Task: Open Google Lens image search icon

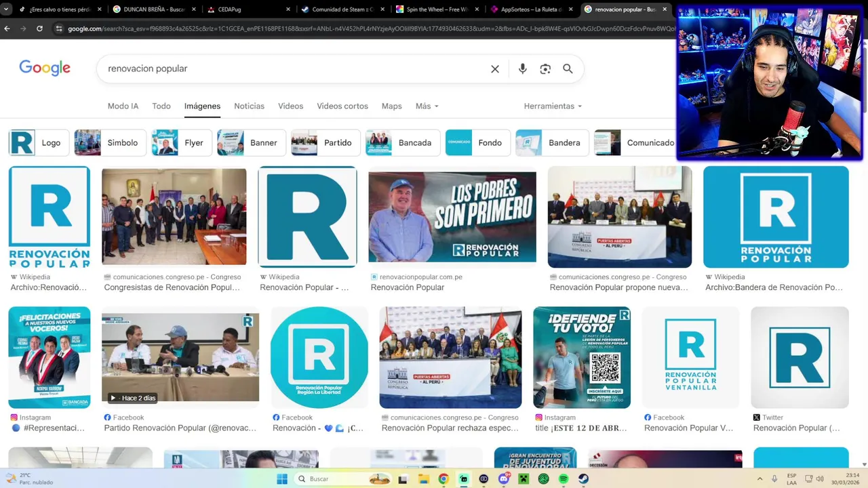Action: coord(545,69)
